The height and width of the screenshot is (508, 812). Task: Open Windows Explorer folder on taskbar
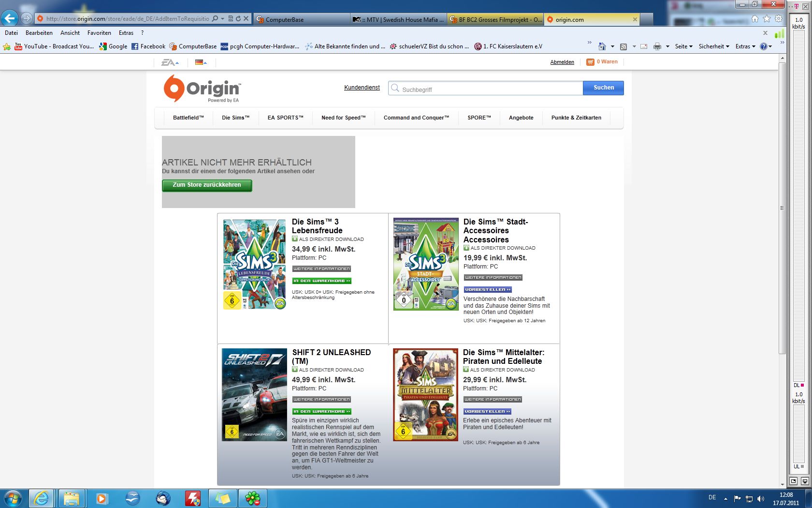pyautogui.click(x=72, y=498)
